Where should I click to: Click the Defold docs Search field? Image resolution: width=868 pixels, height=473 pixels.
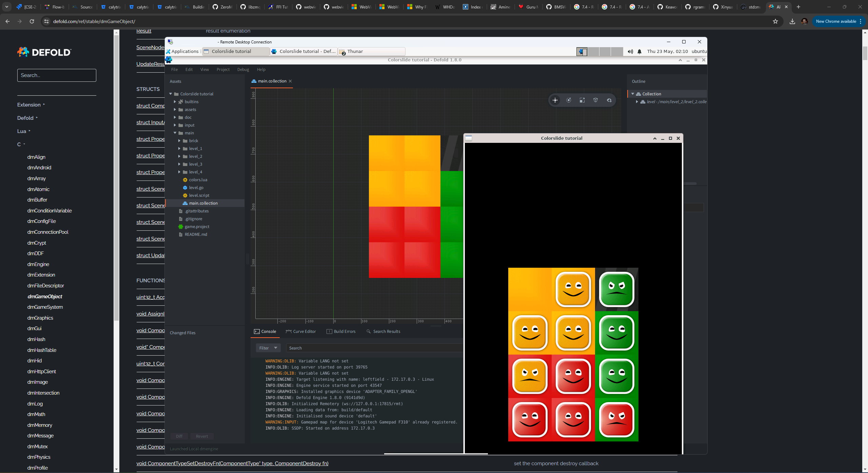coord(57,75)
